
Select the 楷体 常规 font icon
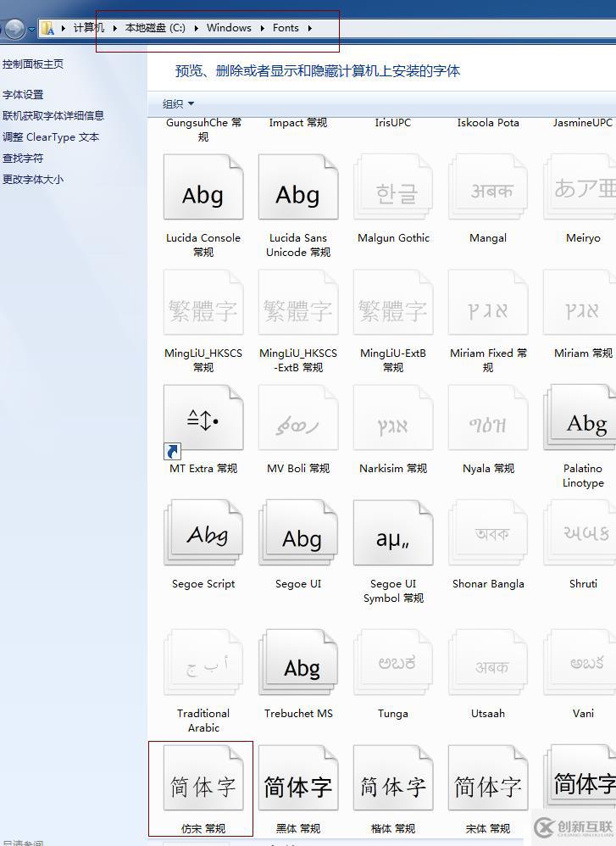[x=393, y=778]
